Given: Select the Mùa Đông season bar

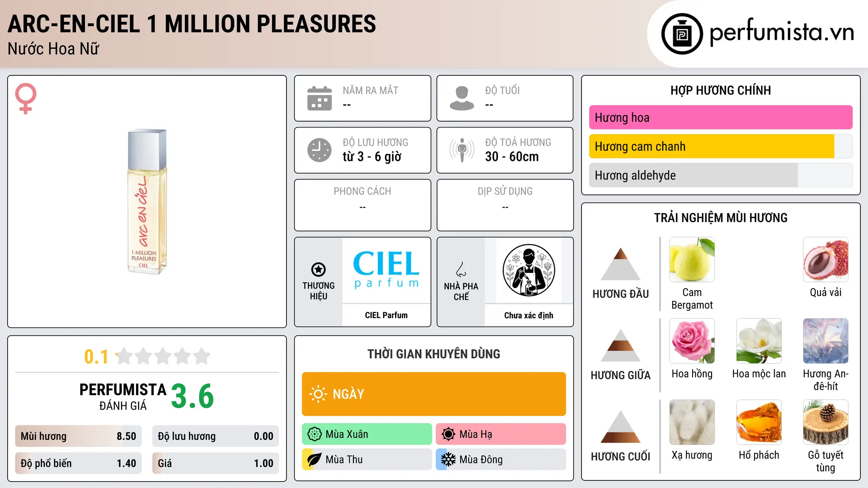Looking at the screenshot, I should 501,460.
